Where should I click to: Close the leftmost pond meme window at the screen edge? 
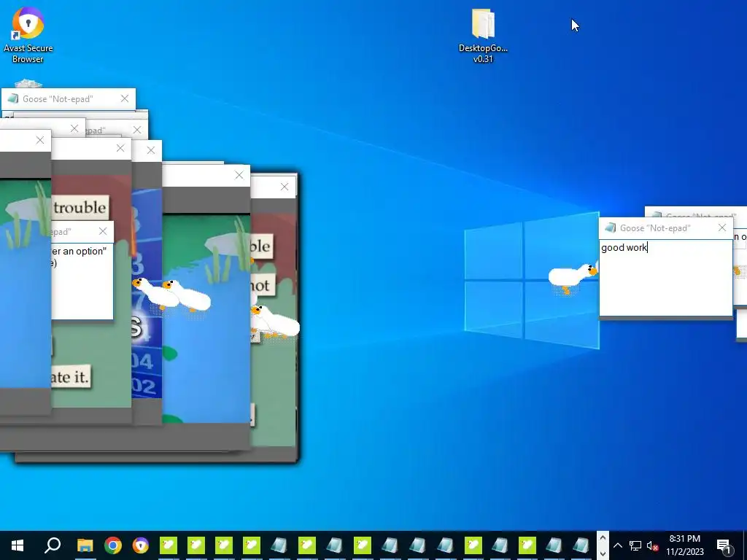coord(40,140)
